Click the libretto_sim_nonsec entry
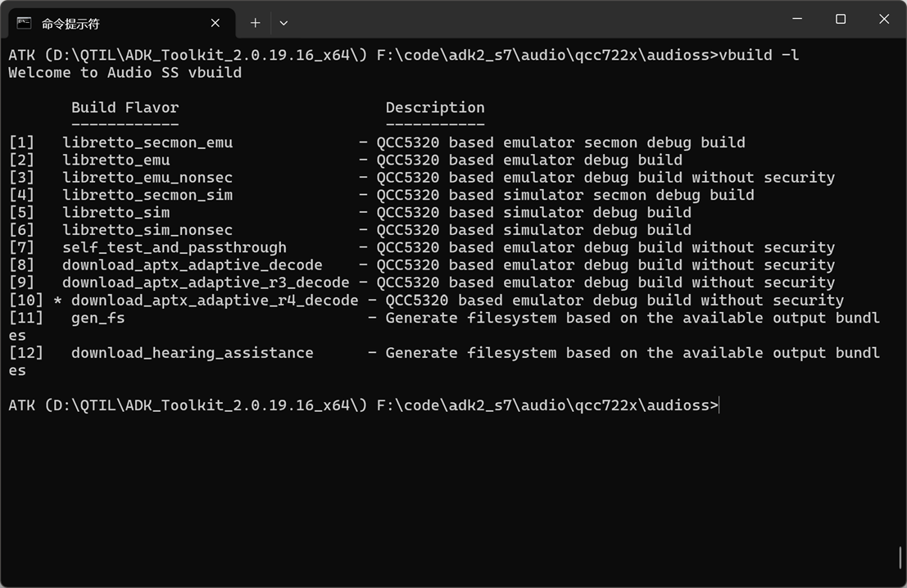 point(147,230)
